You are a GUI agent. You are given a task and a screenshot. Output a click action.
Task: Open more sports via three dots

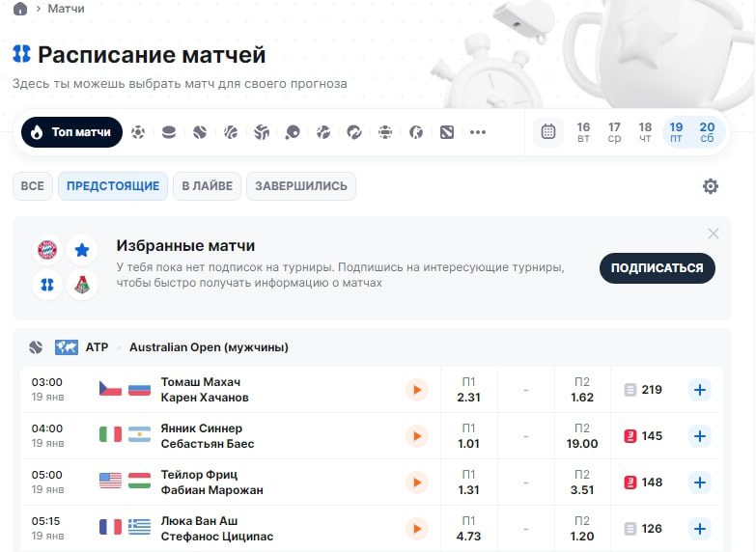(x=478, y=132)
